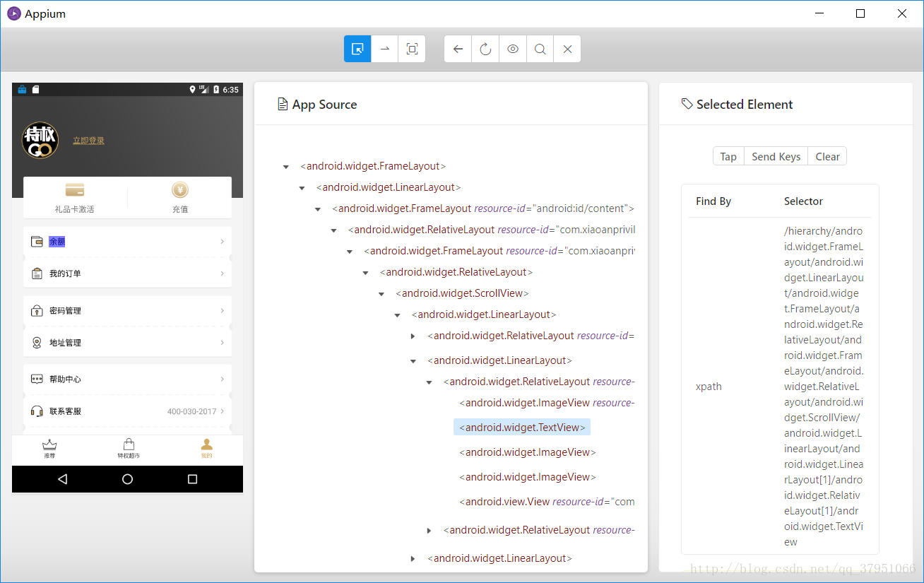Expand the last RelativeLayout resource- node arrow
This screenshot has height=583, width=924.
tap(429, 531)
